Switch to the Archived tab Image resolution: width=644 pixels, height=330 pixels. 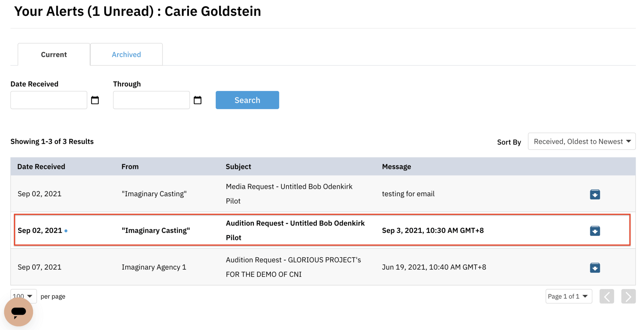click(x=126, y=54)
